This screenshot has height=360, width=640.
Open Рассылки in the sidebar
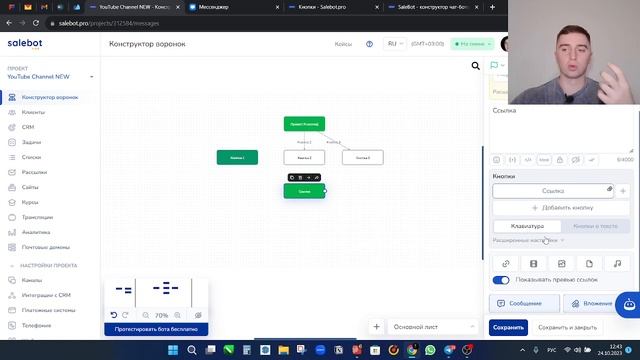click(34, 172)
